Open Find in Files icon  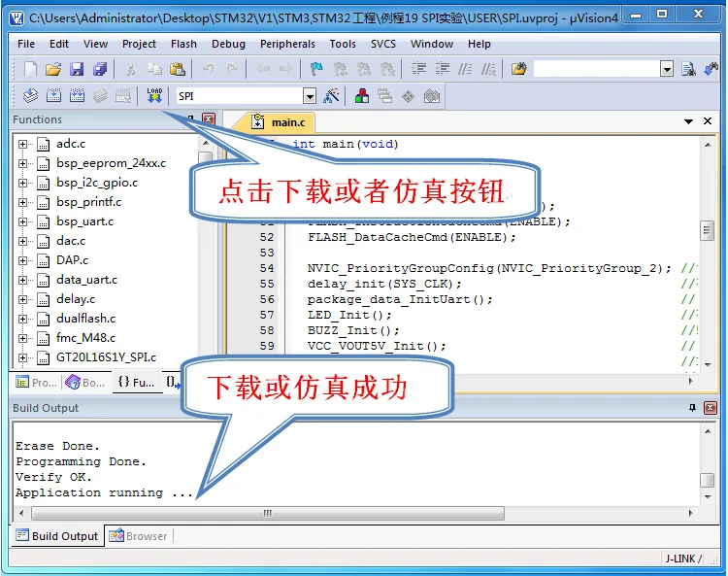tap(519, 69)
